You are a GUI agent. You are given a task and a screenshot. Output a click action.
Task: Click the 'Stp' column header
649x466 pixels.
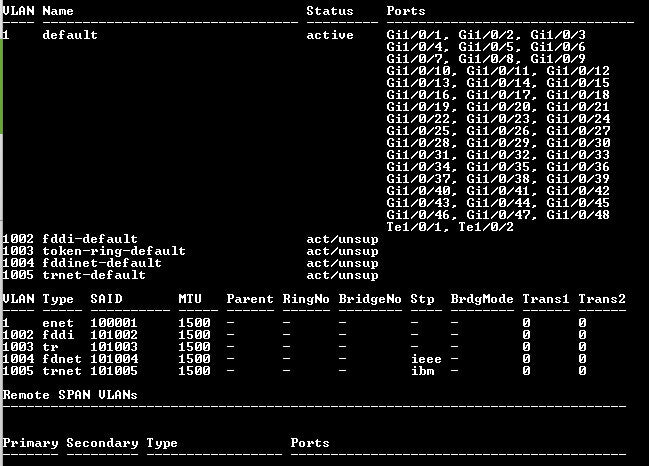(423, 299)
